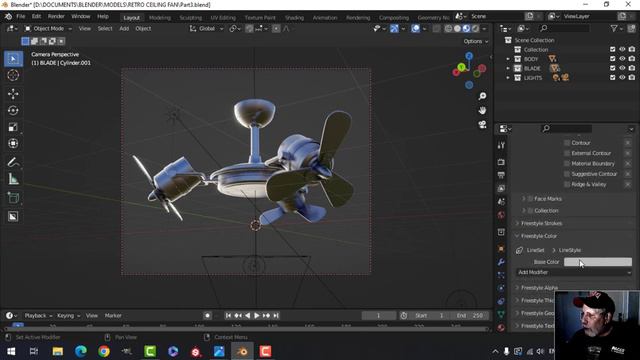Open the Render properties tab
This screenshot has width=640, height=360.
tap(501, 162)
